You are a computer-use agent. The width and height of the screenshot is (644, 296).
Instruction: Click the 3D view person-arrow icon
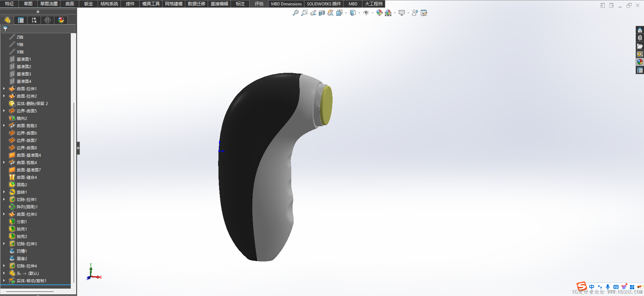(415, 13)
